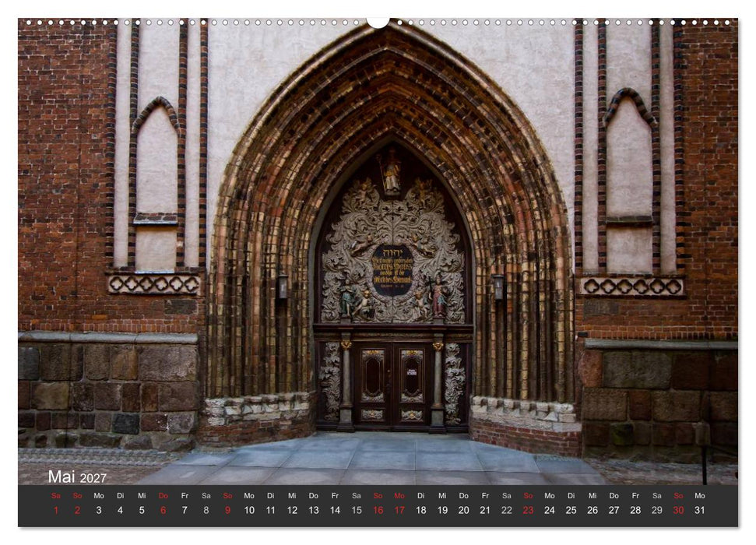
Task: Click the 'Do' weekday label above 20
Action: (x=464, y=496)
